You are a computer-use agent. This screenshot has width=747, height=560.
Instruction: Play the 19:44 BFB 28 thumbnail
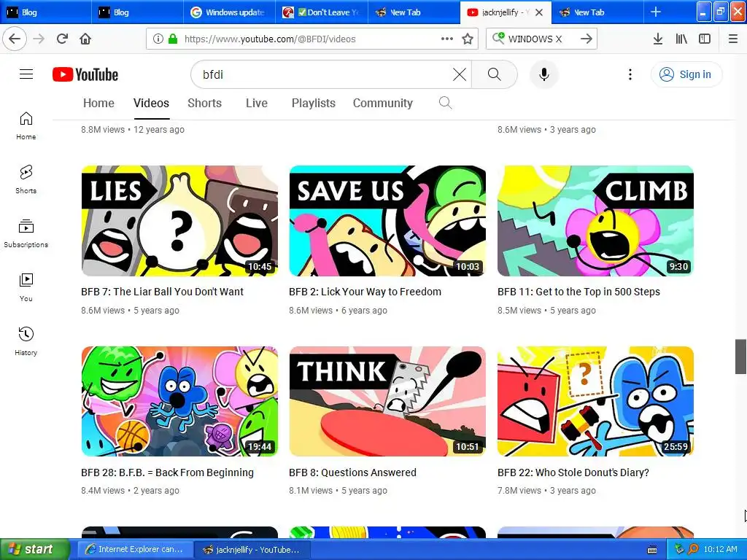click(x=179, y=401)
